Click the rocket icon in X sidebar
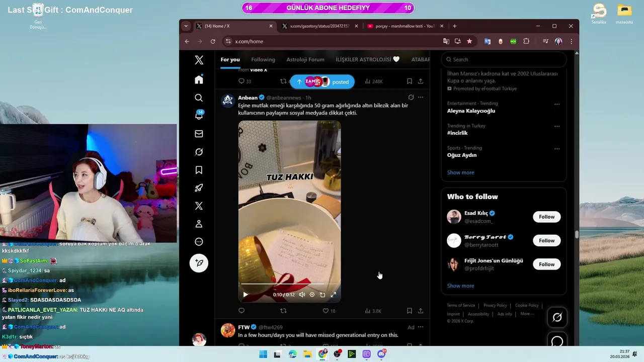Image resolution: width=644 pixels, height=362 pixels. (x=199, y=188)
